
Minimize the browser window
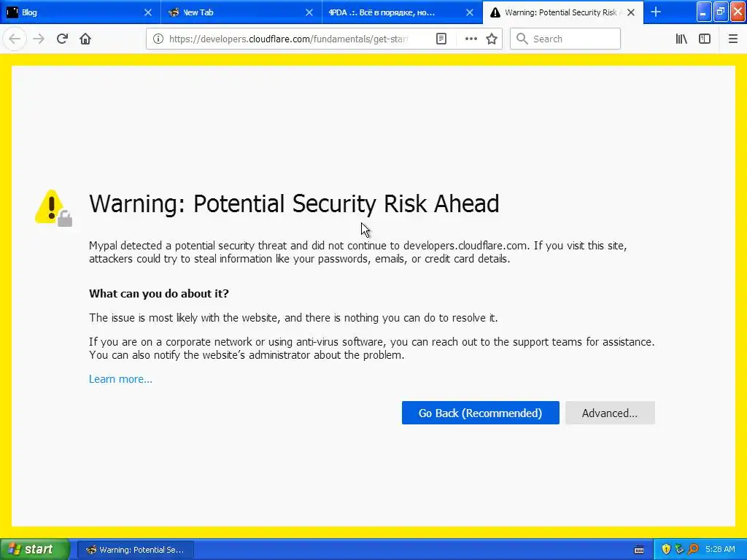pos(704,12)
